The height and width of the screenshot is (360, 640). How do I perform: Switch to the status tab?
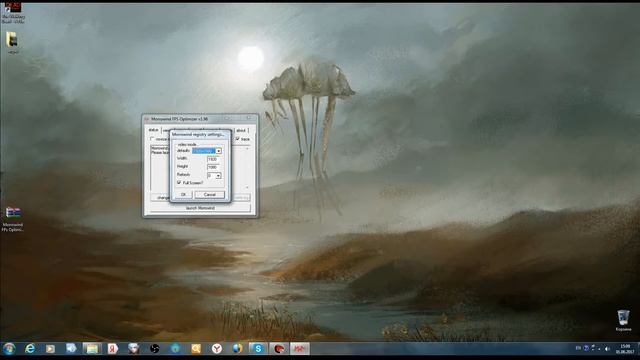153,130
